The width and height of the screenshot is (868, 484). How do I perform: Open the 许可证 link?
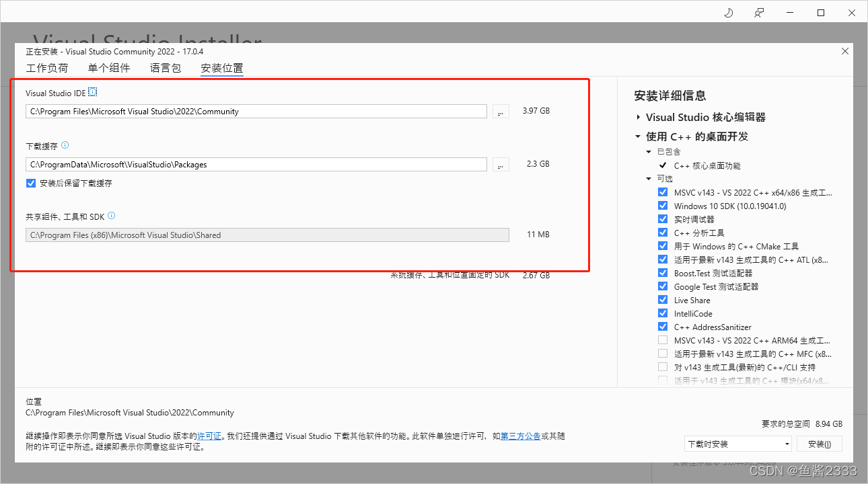click(x=209, y=436)
